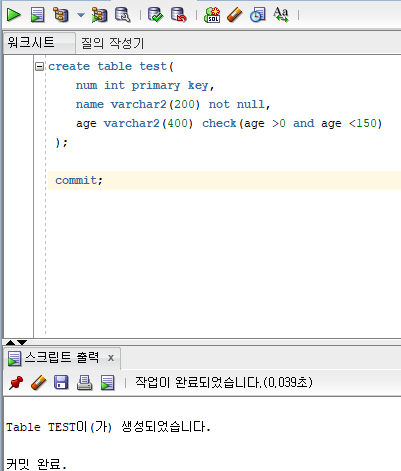Switch to the 질의 작성기 tab
This screenshot has height=471, width=401.
pos(113,43)
